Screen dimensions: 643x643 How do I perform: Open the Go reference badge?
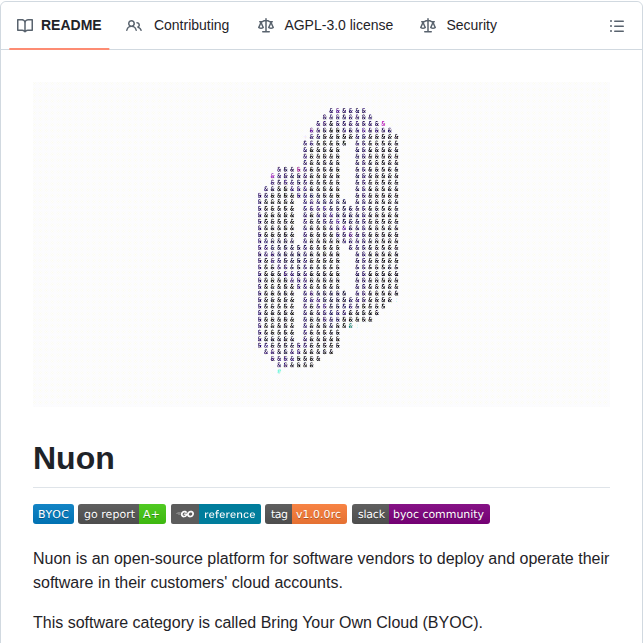click(x=216, y=514)
